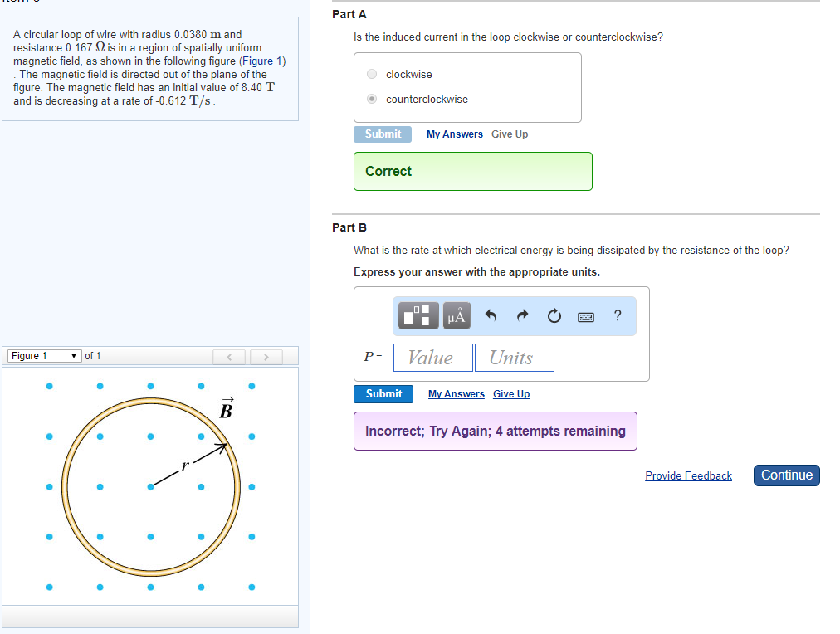
Task: Click the redo arrow in the answer toolbar
Action: coord(521,315)
